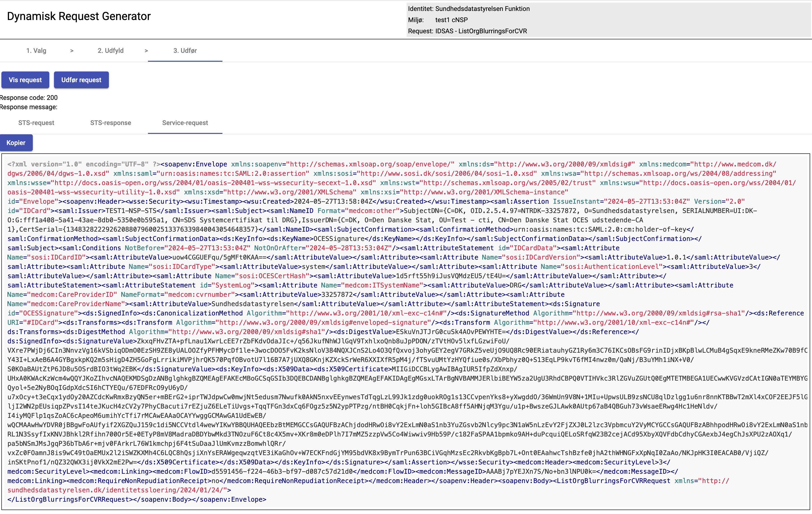
Task: Click the arrow between Udfyld and Udfør
Action: 146,51
